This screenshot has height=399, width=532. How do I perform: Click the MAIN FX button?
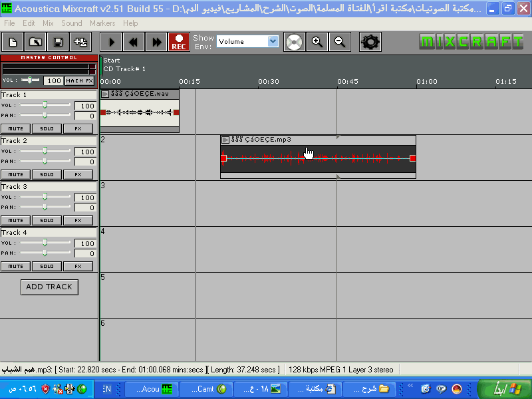tap(79, 80)
